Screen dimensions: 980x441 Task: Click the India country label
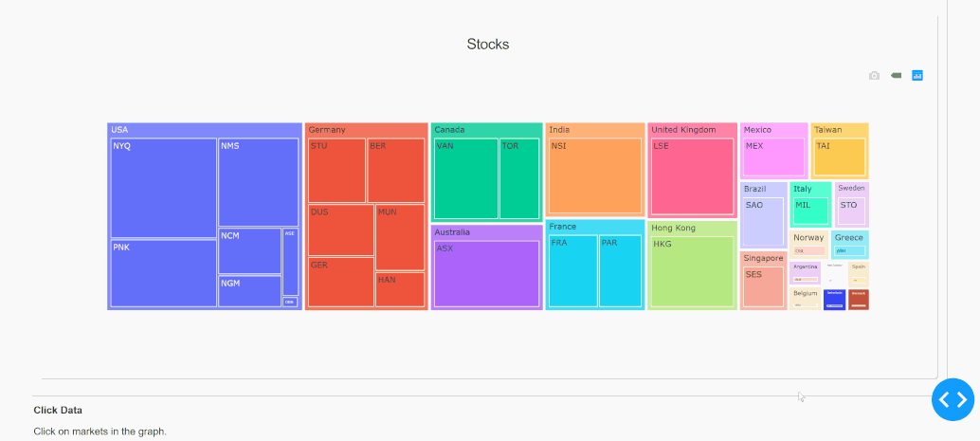pyautogui.click(x=559, y=130)
